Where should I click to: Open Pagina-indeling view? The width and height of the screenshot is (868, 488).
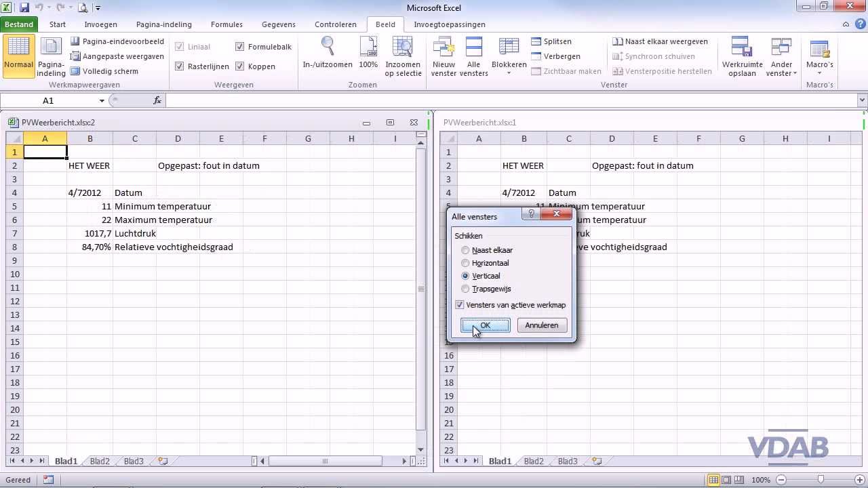point(51,56)
